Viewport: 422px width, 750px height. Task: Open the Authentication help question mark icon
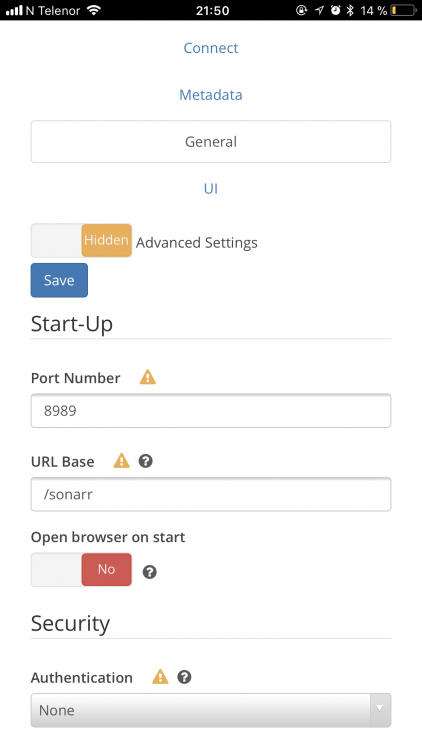point(184,677)
